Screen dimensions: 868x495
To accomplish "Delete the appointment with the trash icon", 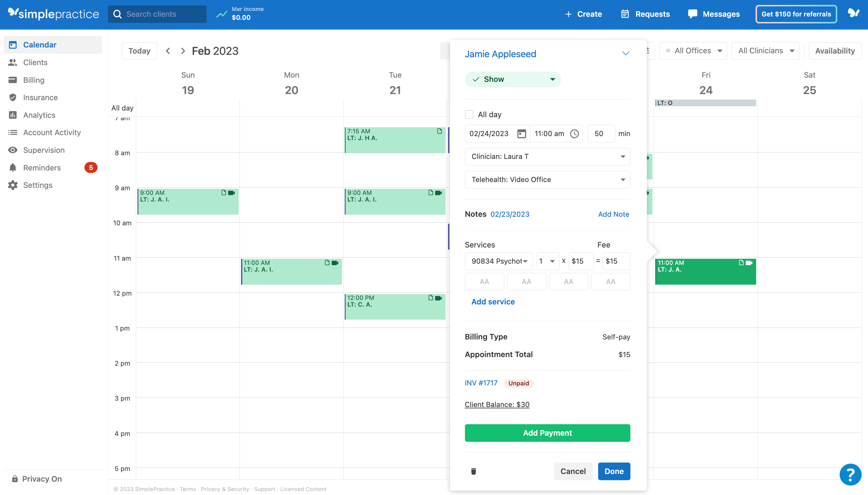I will click(x=473, y=471).
